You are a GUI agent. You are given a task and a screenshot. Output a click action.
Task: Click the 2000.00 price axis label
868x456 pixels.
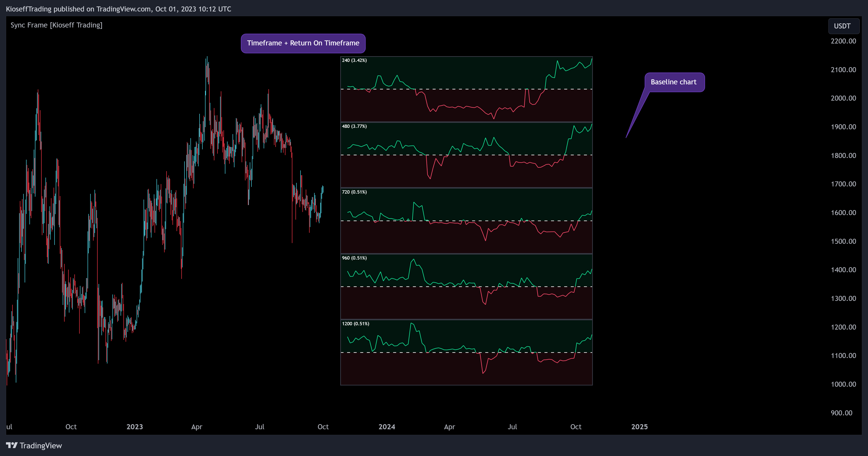pyautogui.click(x=843, y=98)
